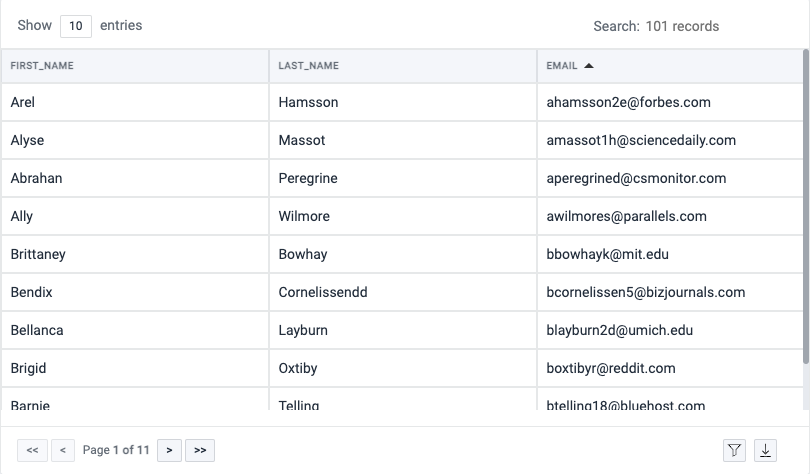Viewport: 810px width, 474px height.
Task: Select the blayburn2d@umich.edu email cell
Action: pyautogui.click(x=619, y=330)
